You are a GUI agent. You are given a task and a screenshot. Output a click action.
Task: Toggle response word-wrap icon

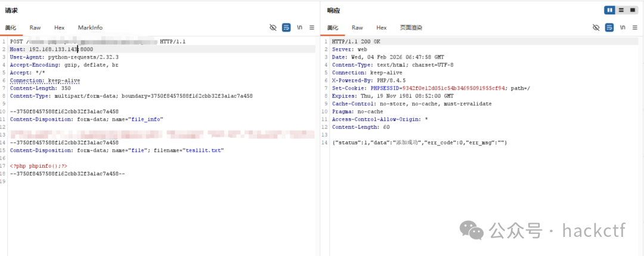pyautogui.click(x=609, y=27)
